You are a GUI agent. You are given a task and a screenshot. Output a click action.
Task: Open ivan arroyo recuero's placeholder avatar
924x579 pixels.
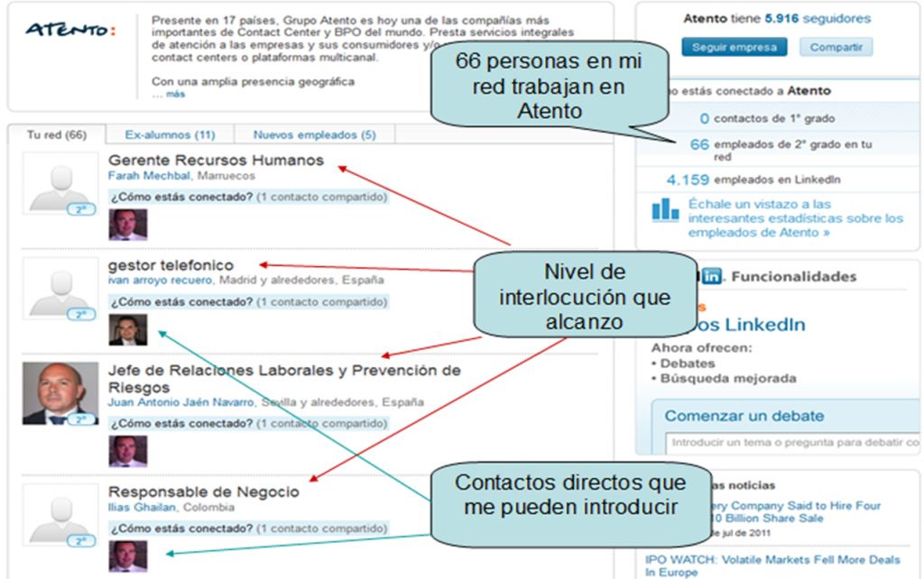60,289
